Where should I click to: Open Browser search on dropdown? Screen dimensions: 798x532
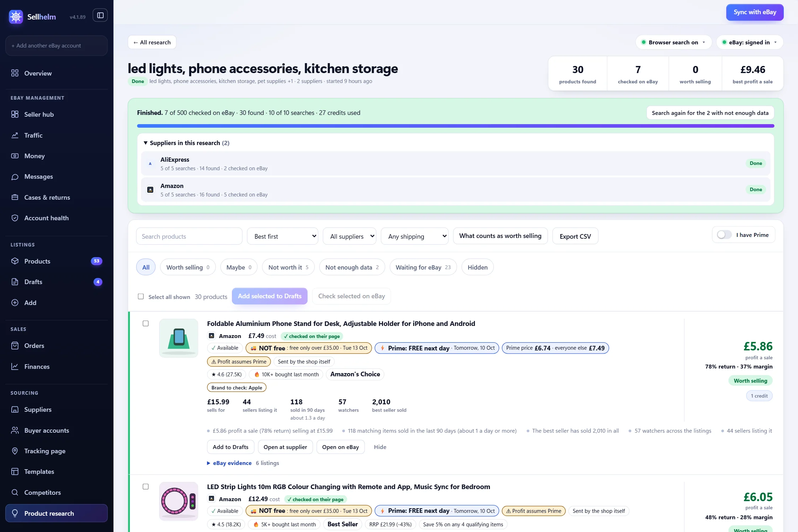[x=674, y=42]
